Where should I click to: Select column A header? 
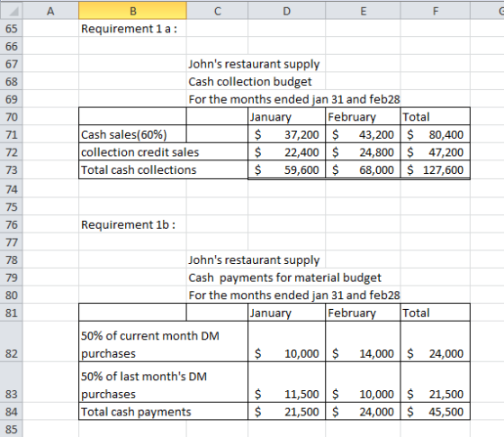coord(50,11)
